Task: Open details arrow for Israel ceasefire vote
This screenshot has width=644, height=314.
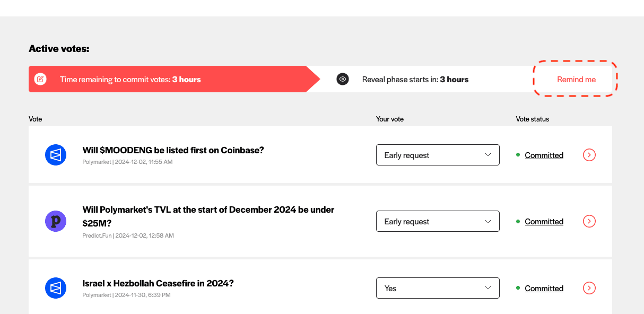Action: (x=589, y=288)
